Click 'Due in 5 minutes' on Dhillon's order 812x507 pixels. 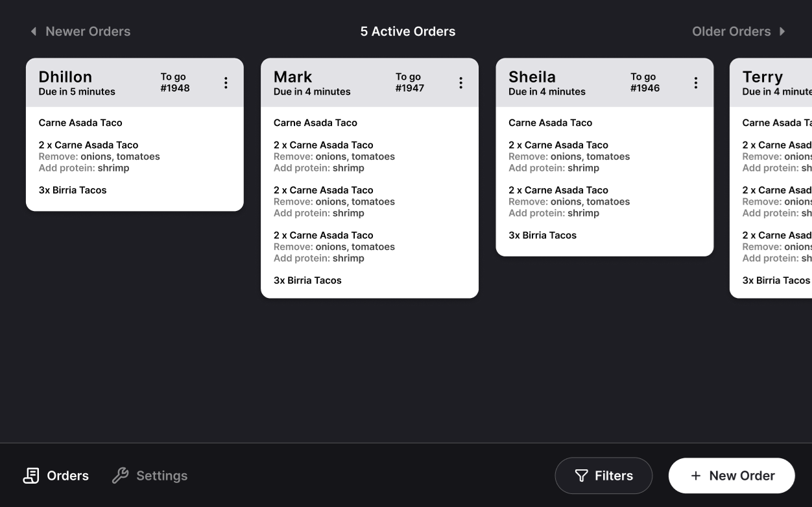77,92
